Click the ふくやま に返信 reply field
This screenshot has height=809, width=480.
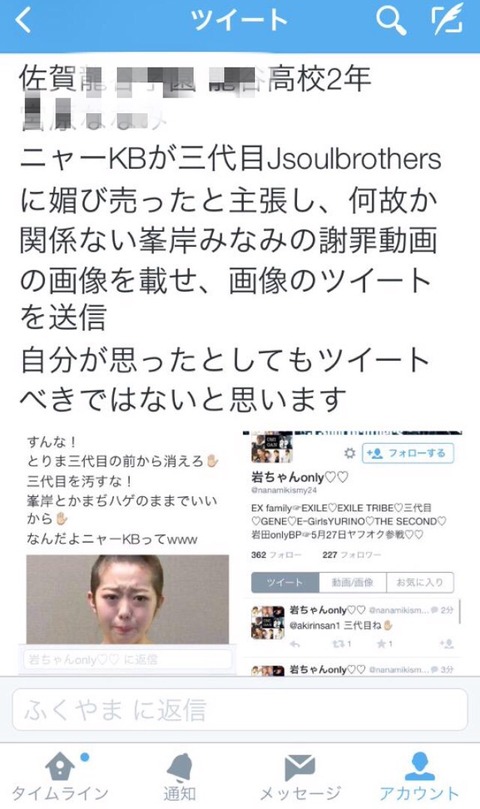pos(240,709)
